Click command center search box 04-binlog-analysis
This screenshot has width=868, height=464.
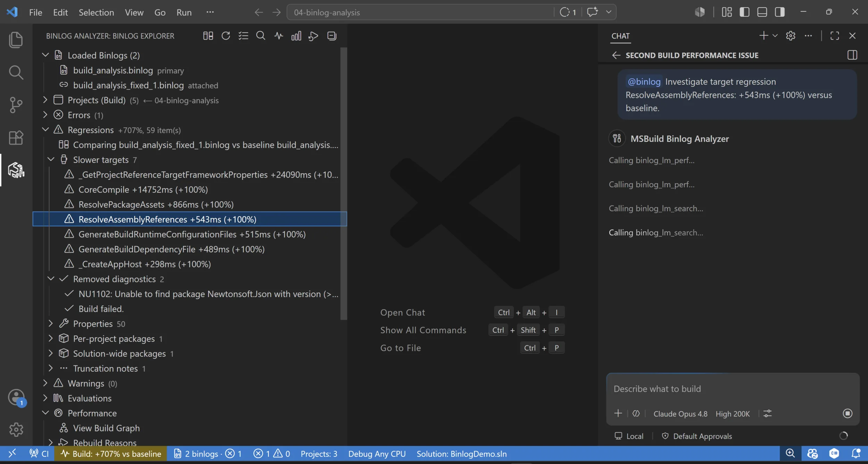[x=420, y=12]
